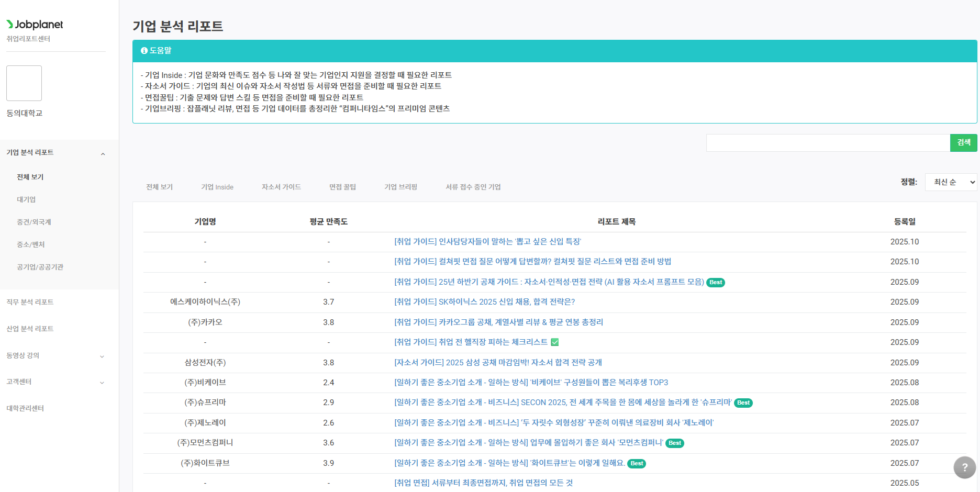Switch to the 자소서 가이드 tab
The width and height of the screenshot is (980, 492).
(x=281, y=187)
